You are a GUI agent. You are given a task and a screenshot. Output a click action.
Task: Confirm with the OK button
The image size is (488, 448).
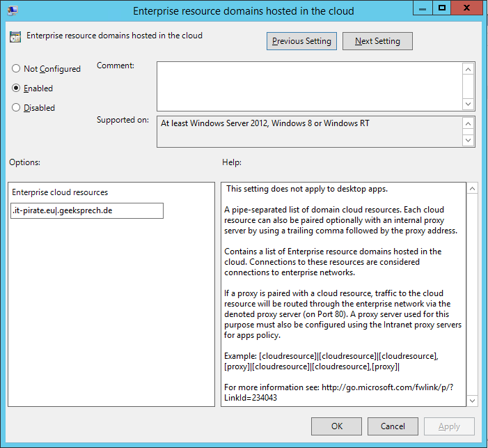pyautogui.click(x=336, y=426)
